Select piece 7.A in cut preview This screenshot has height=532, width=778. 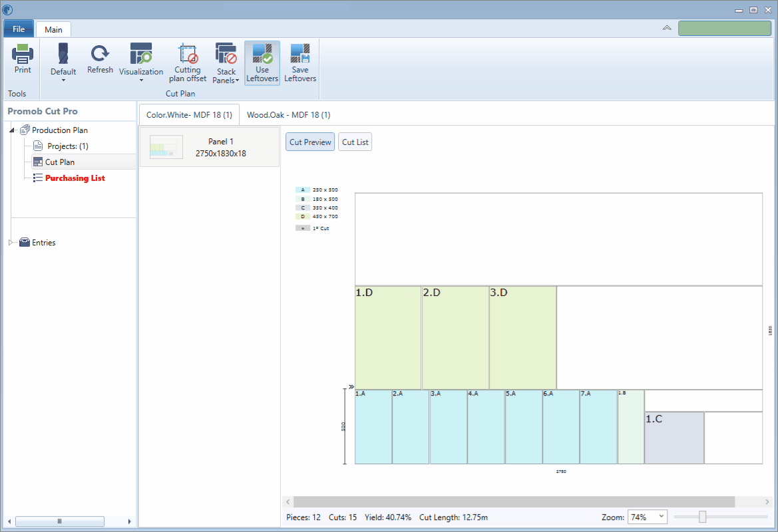tap(598, 427)
